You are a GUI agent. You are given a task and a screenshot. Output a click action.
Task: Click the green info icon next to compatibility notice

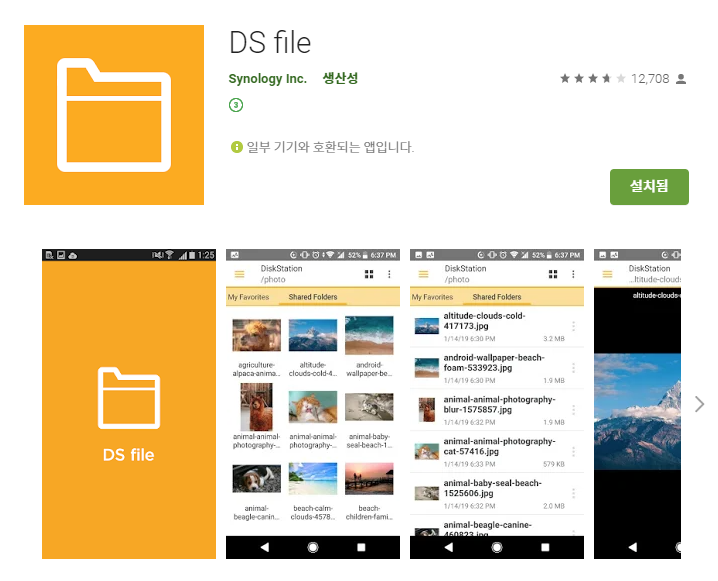pos(236,147)
